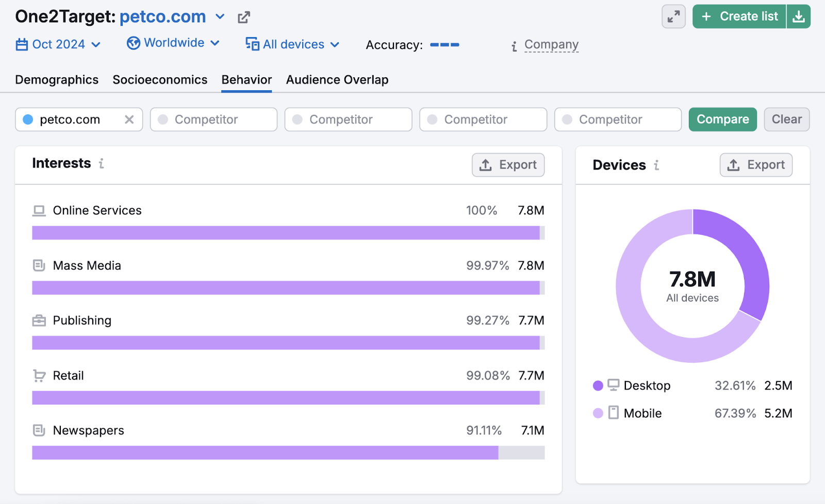Remove petco.com with the X icon
Image resolution: width=825 pixels, height=504 pixels.
point(129,120)
